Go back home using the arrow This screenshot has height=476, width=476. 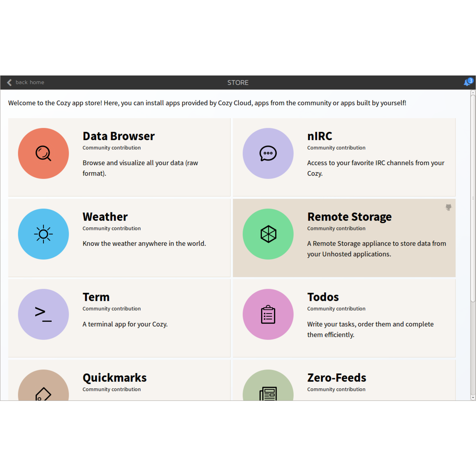(x=9, y=83)
